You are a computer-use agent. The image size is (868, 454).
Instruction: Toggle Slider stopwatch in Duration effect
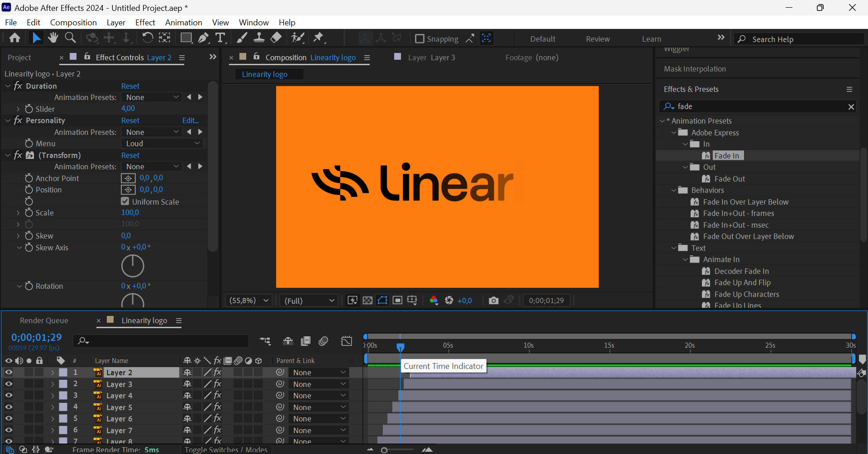(29, 109)
